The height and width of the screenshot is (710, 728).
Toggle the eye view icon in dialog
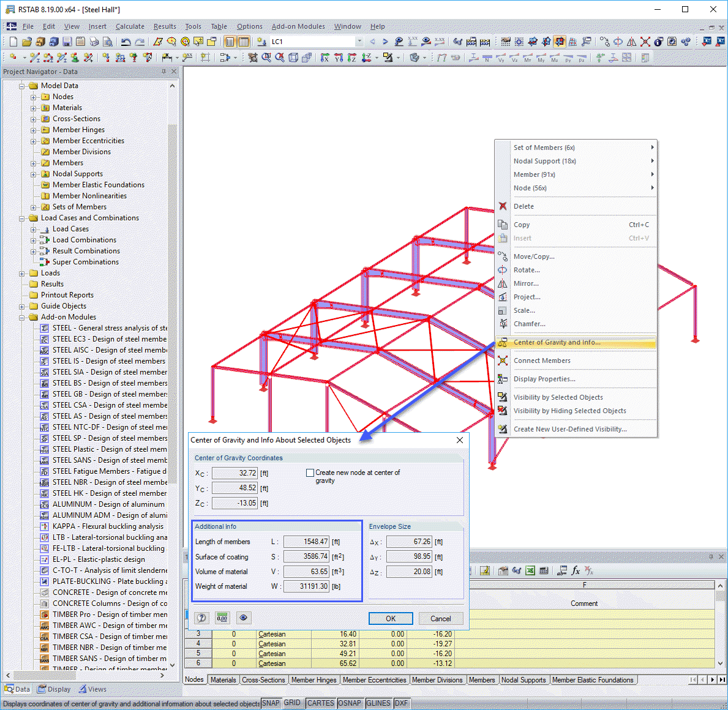point(243,618)
